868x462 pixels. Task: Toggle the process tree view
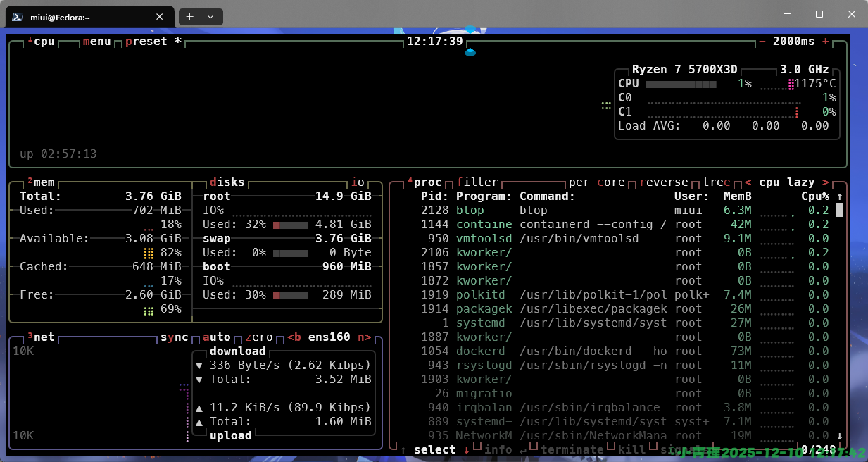tap(716, 182)
